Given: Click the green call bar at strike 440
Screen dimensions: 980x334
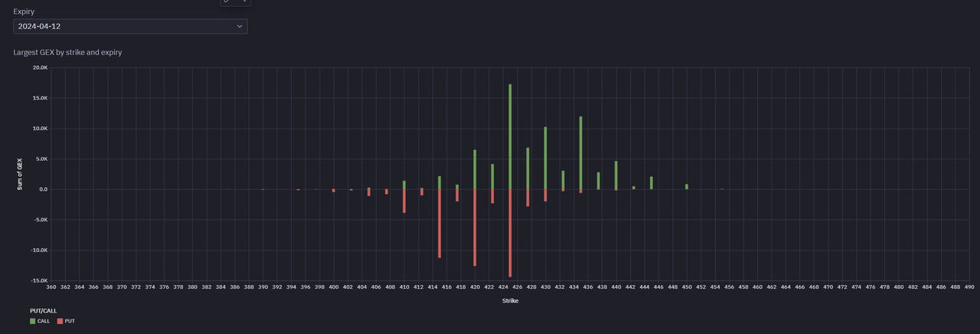Looking at the screenshot, I should [616, 175].
